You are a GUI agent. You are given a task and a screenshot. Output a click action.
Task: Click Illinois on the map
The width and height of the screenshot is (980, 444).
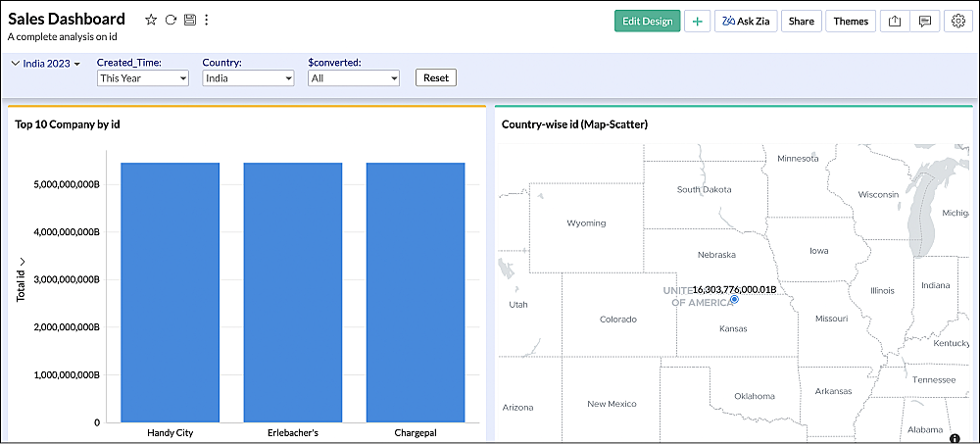click(x=882, y=290)
